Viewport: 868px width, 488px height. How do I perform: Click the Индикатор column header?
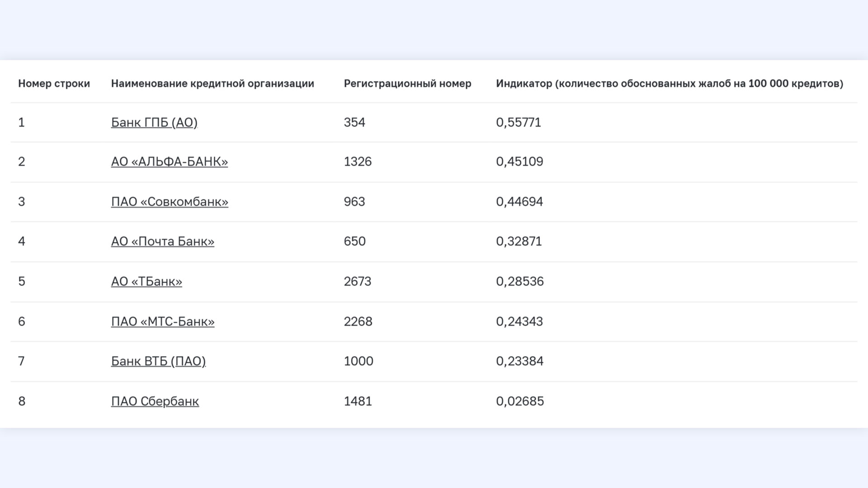click(670, 84)
